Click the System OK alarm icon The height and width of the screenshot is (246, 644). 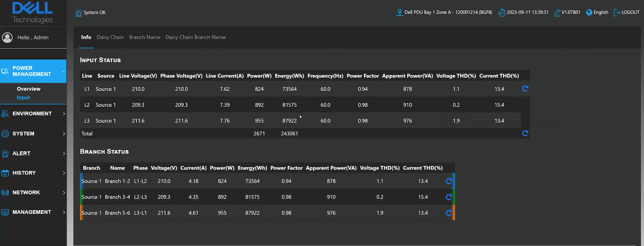pyautogui.click(x=78, y=12)
